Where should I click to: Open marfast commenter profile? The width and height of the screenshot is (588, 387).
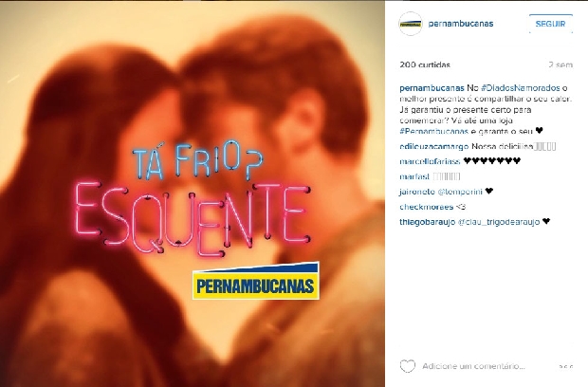(414, 176)
